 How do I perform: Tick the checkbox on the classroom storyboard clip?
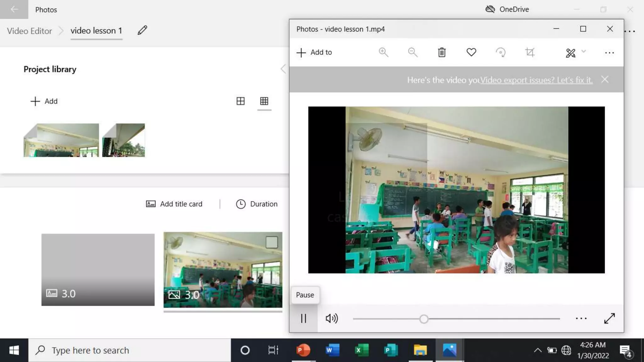[x=272, y=242]
